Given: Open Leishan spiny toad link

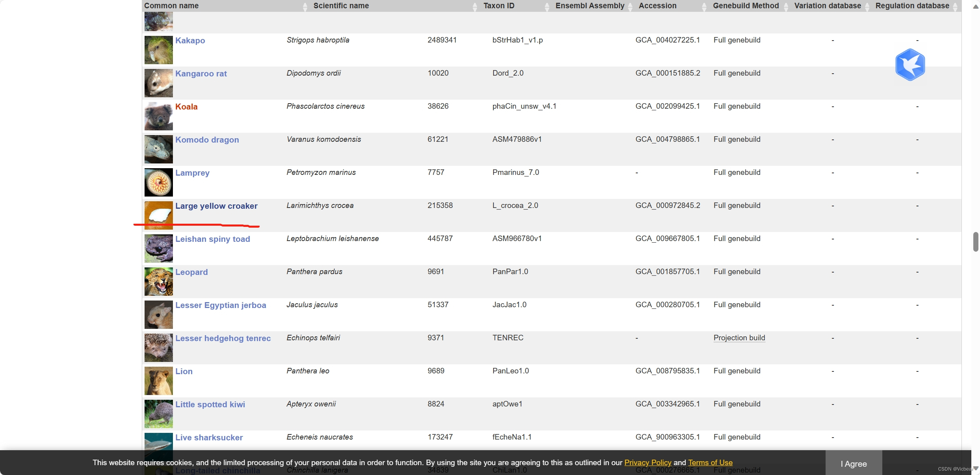Looking at the screenshot, I should point(212,239).
